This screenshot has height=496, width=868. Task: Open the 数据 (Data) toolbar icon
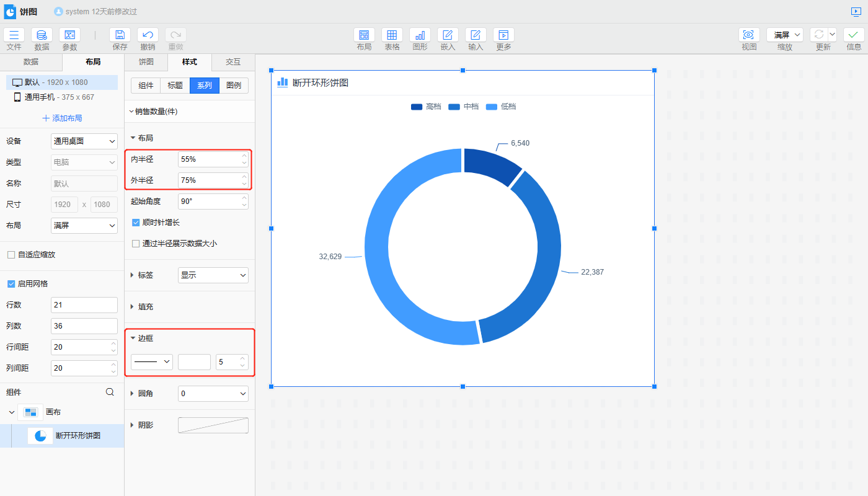coord(42,35)
